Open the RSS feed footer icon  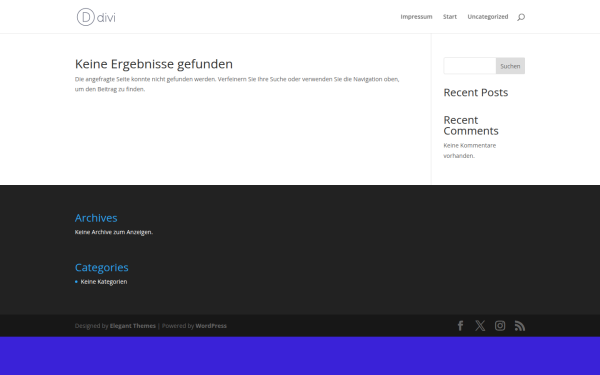coord(520,326)
